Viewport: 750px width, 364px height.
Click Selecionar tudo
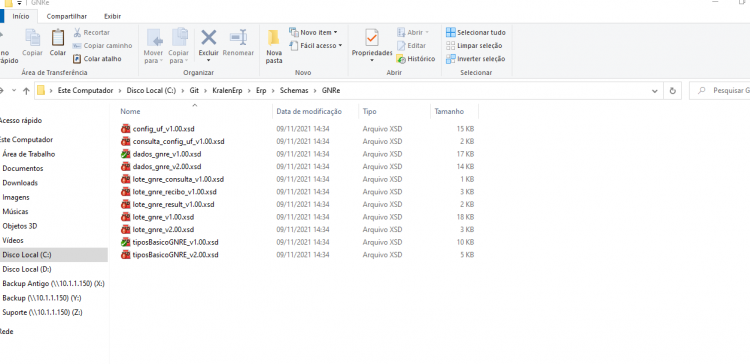(475, 33)
